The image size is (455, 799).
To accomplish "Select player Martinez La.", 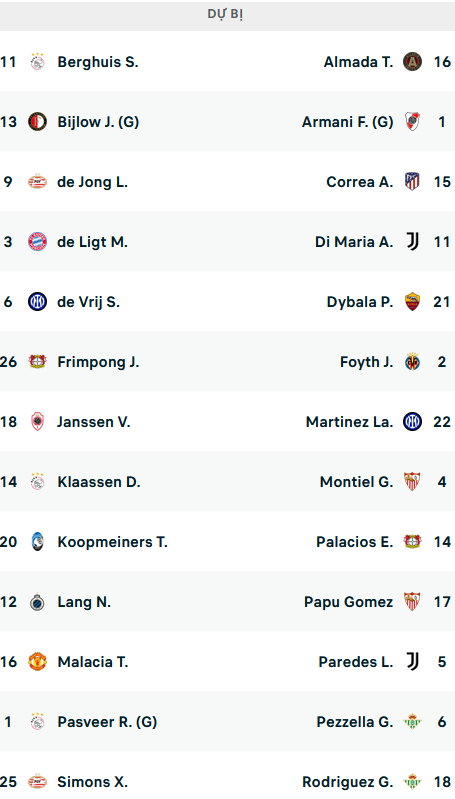I will click(350, 422).
